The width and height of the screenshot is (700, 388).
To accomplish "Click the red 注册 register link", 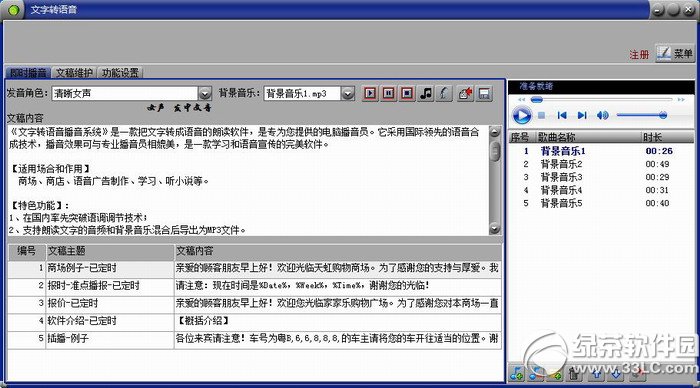I will [x=639, y=54].
